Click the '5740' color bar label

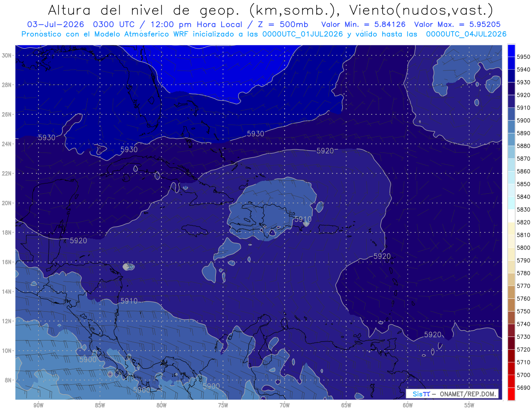click(524, 324)
